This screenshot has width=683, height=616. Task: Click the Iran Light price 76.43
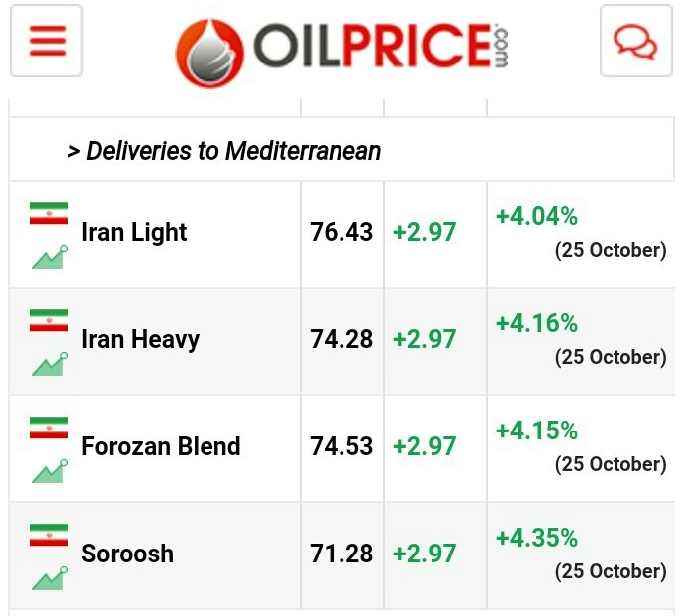click(x=341, y=233)
